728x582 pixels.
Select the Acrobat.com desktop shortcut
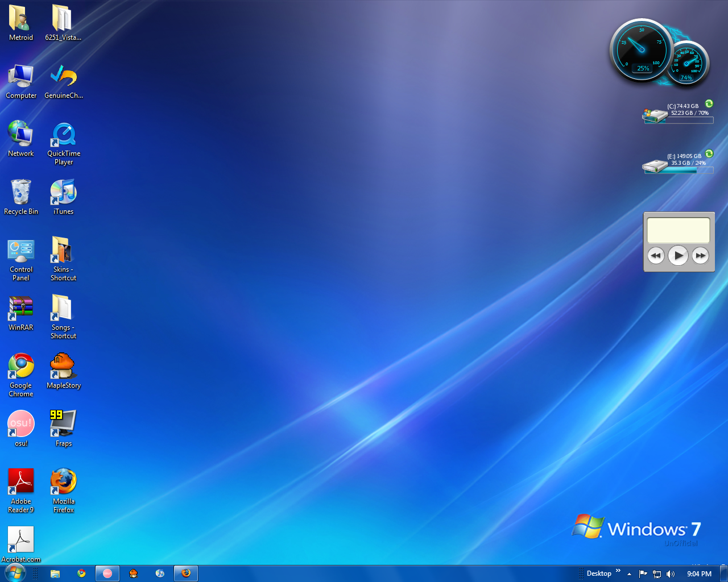point(21,545)
